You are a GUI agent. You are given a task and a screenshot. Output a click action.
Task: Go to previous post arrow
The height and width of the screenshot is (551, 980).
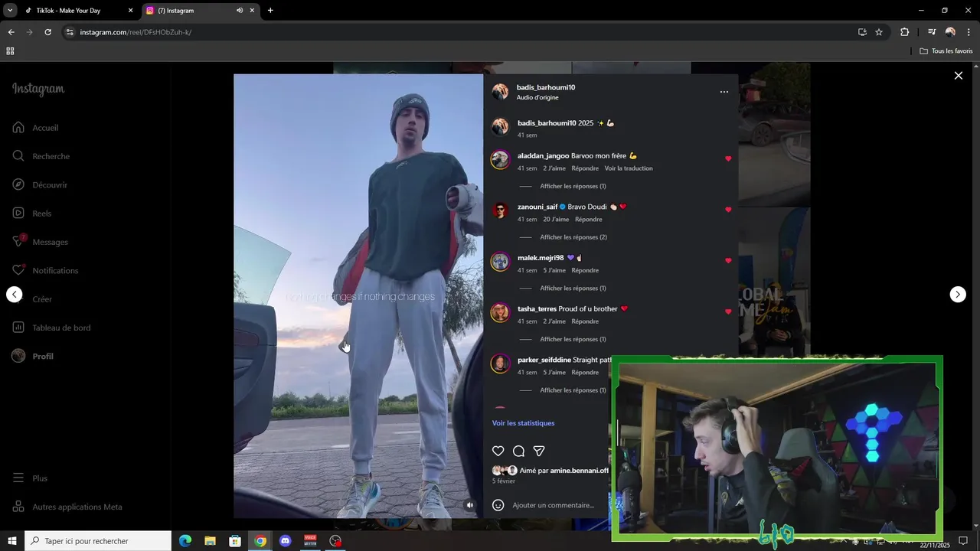[15, 295]
